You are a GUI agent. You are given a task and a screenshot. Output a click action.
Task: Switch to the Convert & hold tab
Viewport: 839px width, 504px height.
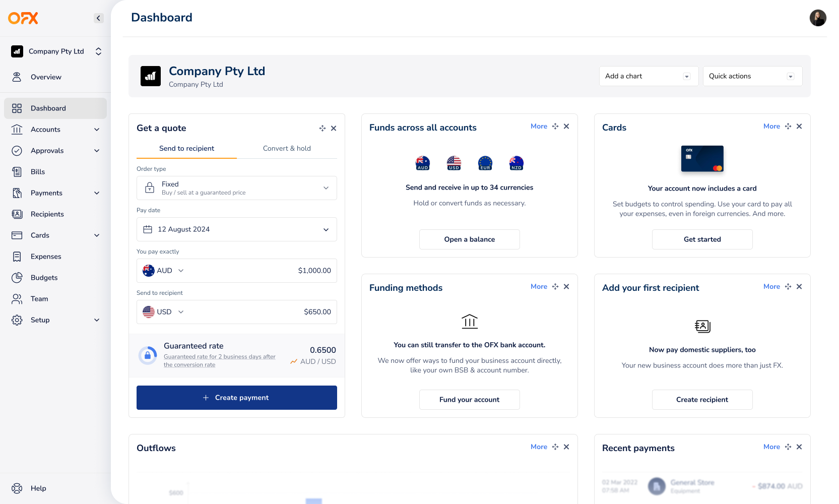coord(287,148)
